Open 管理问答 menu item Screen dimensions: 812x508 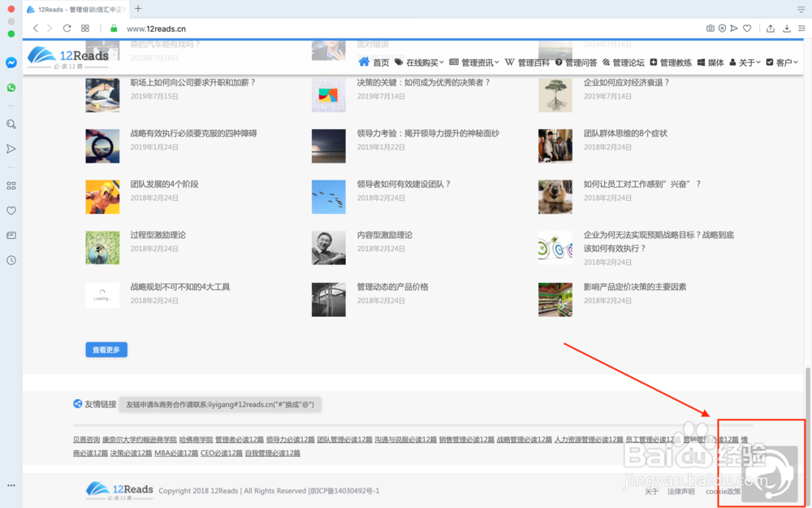576,63
